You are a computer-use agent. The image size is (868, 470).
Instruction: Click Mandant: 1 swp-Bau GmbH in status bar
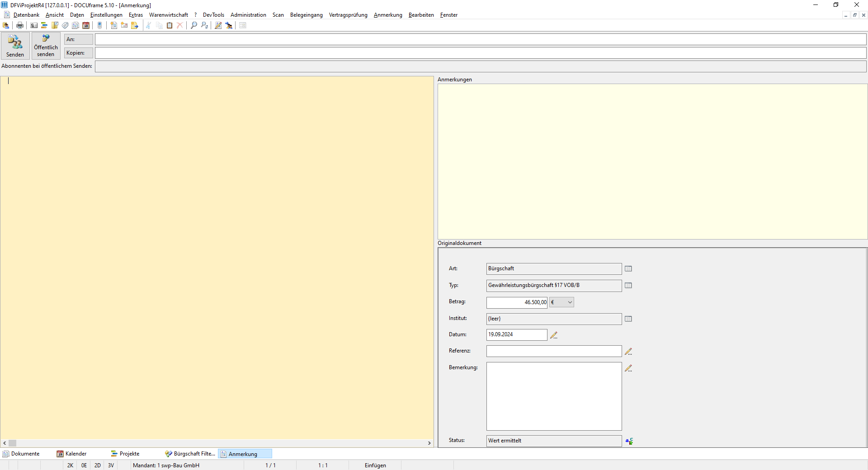click(x=166, y=465)
